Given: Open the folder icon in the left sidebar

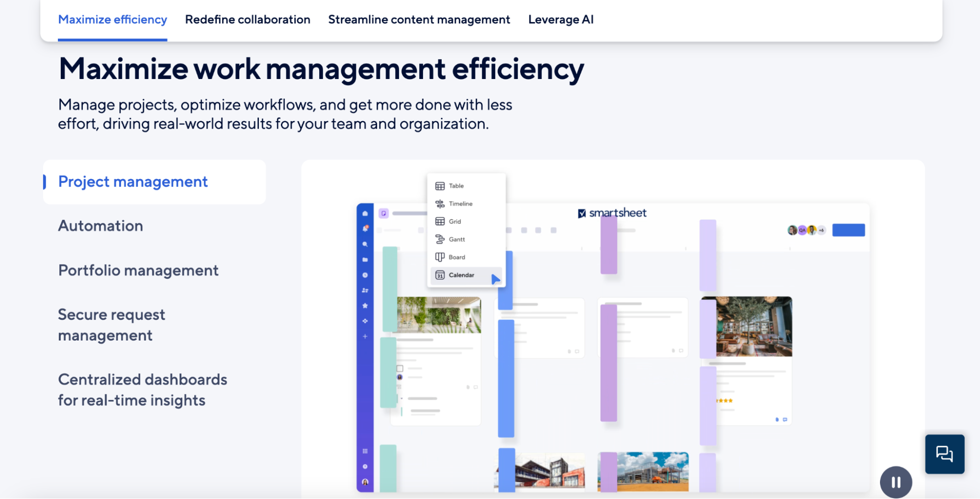Looking at the screenshot, I should tap(365, 260).
